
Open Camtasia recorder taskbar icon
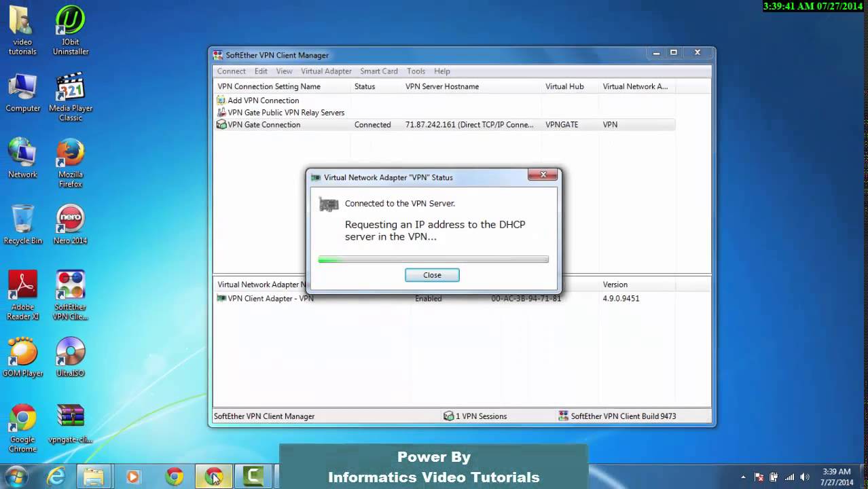253,477
